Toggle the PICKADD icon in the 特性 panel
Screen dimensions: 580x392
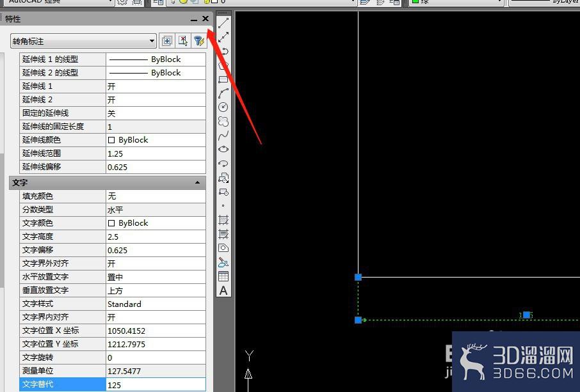(x=167, y=41)
